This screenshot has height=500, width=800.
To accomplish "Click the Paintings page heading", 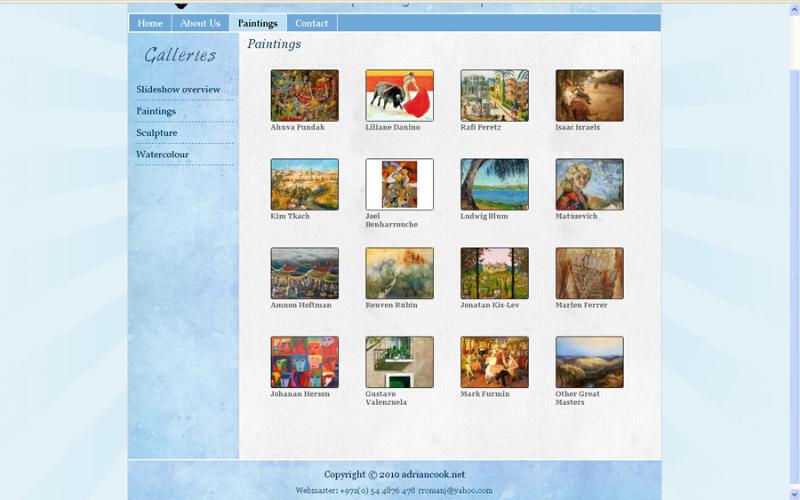I will (274, 44).
